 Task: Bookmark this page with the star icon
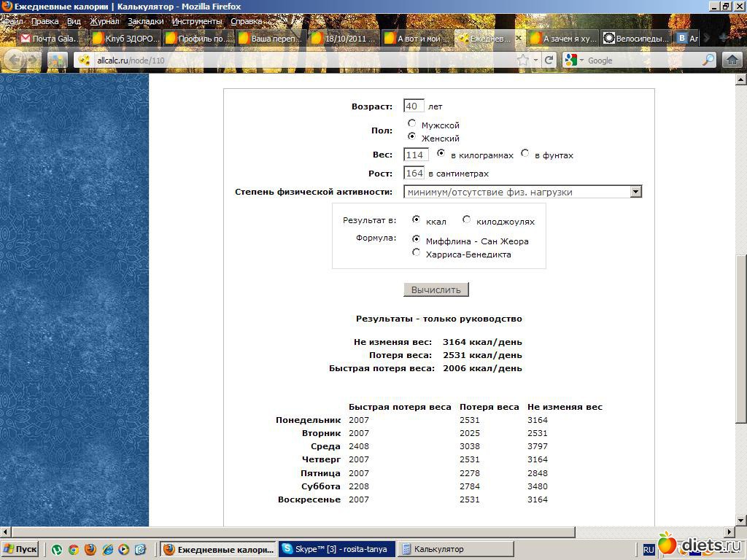(523, 61)
